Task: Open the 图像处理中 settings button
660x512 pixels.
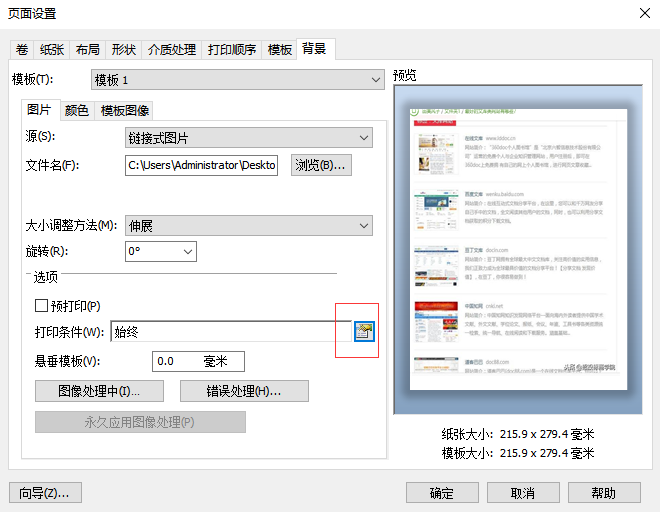Action: pos(97,391)
